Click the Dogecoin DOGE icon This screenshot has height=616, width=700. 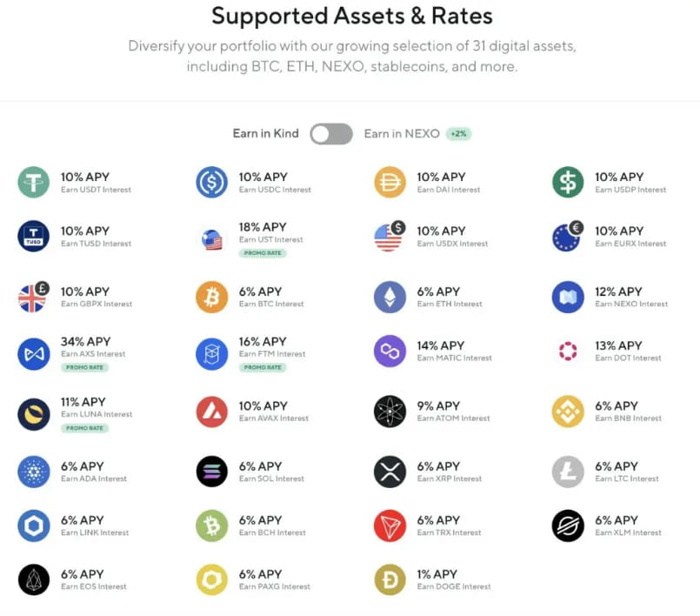(390, 579)
